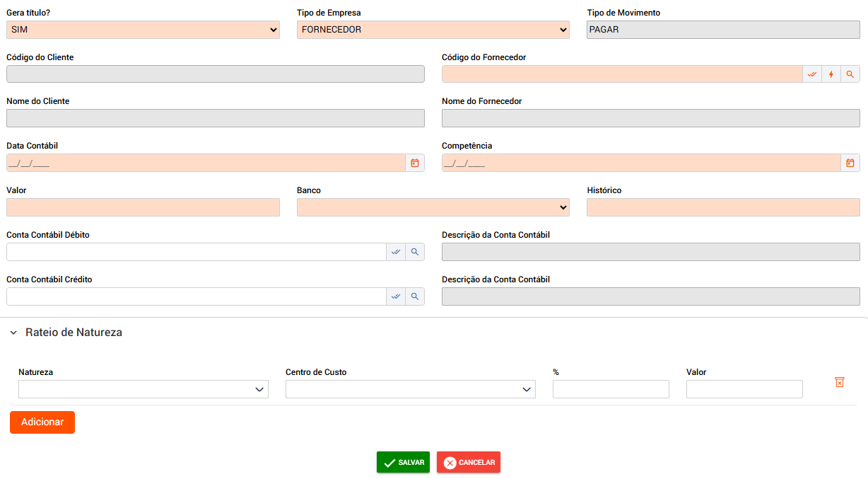Collapse the Rateio de Natureza section
The width and height of the screenshot is (868, 479).
[x=13, y=333]
